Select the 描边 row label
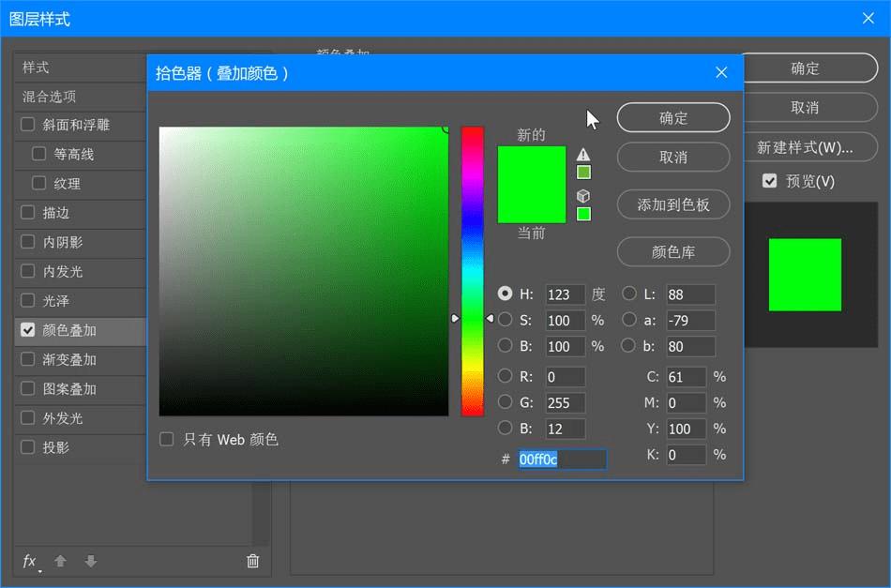This screenshot has height=588, width=891. point(55,213)
